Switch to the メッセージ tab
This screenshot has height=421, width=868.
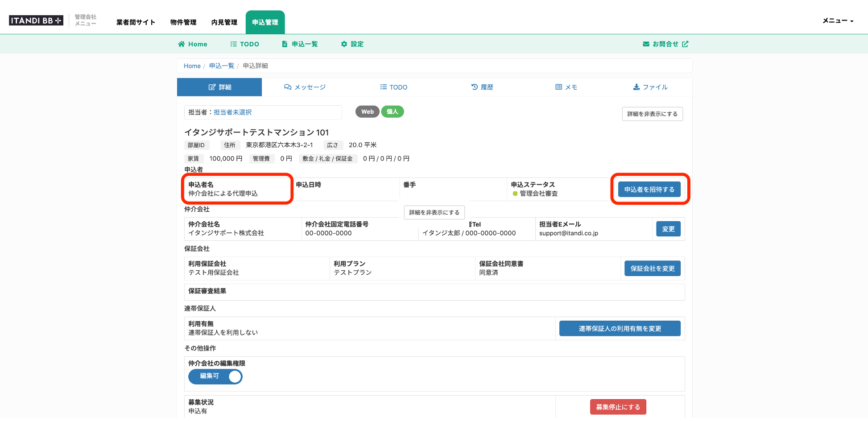click(x=305, y=87)
